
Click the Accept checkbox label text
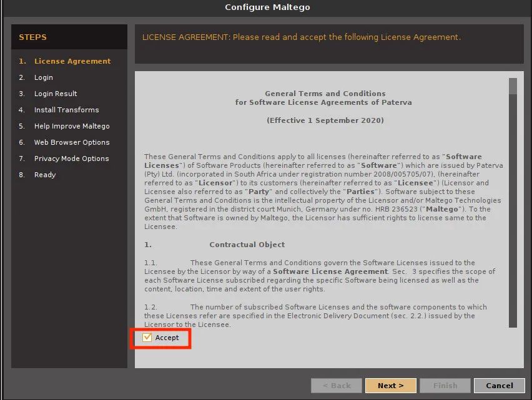coord(167,338)
